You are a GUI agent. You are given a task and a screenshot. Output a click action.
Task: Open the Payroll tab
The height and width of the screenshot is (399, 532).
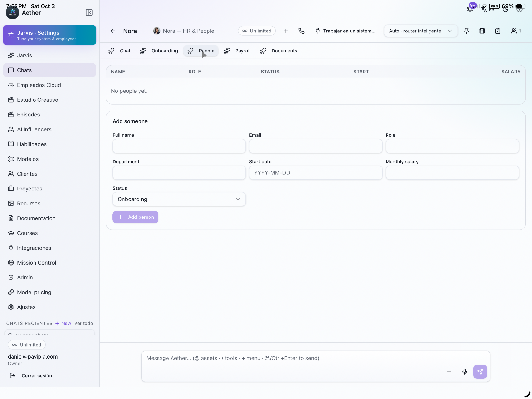pos(237,51)
